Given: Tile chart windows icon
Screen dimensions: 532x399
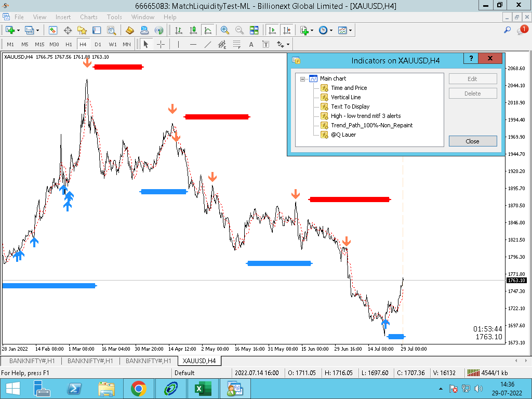Looking at the screenshot, I should 254,30.
